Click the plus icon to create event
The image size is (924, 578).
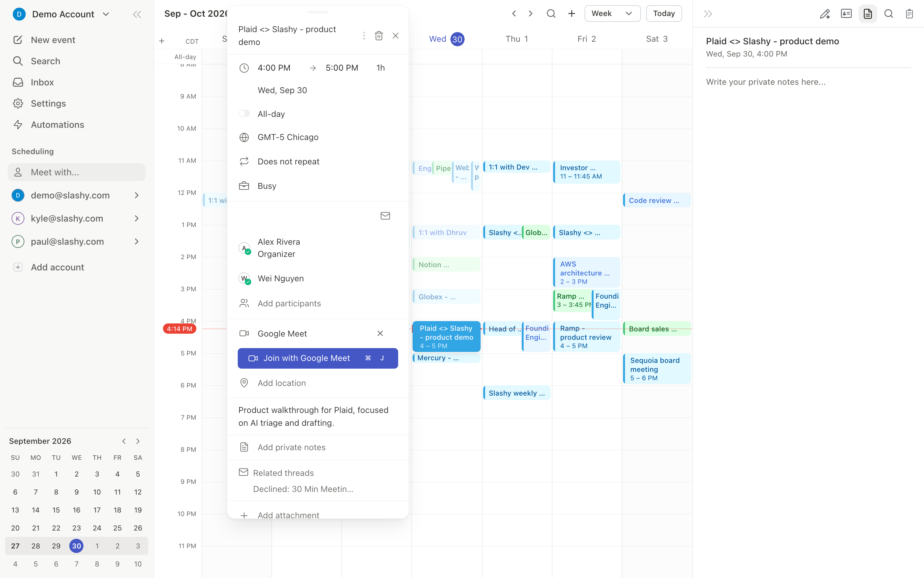pyautogui.click(x=572, y=14)
